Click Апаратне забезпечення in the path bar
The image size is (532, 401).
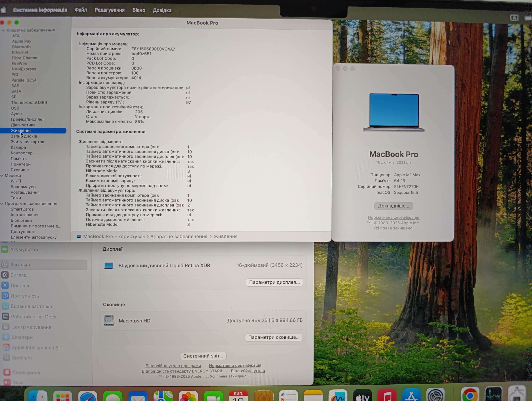point(179,236)
